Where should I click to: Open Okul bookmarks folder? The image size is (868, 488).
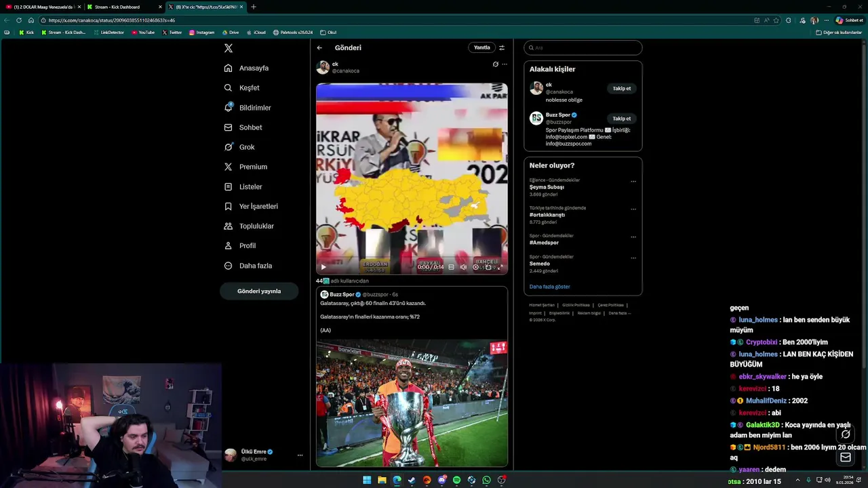coord(328,33)
